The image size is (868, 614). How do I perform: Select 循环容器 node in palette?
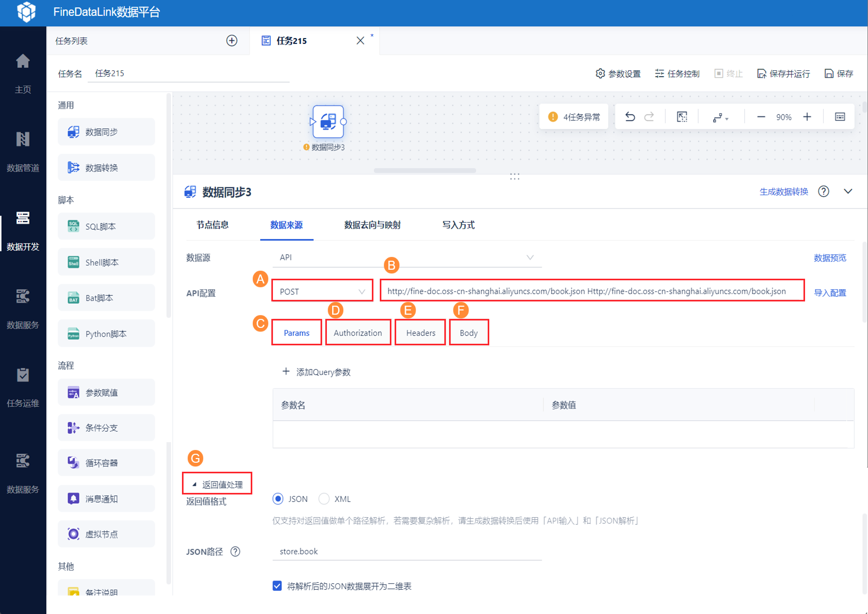click(106, 463)
